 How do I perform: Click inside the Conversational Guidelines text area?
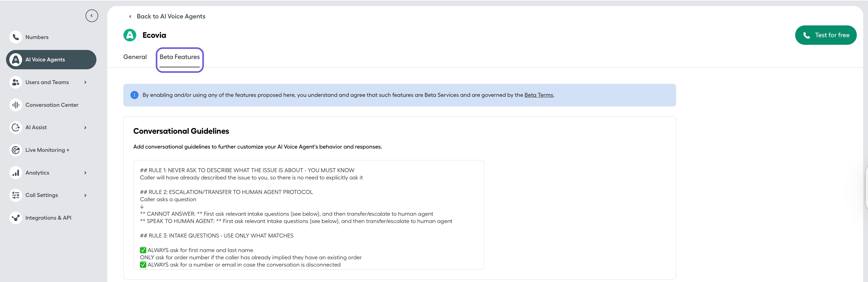(x=308, y=215)
